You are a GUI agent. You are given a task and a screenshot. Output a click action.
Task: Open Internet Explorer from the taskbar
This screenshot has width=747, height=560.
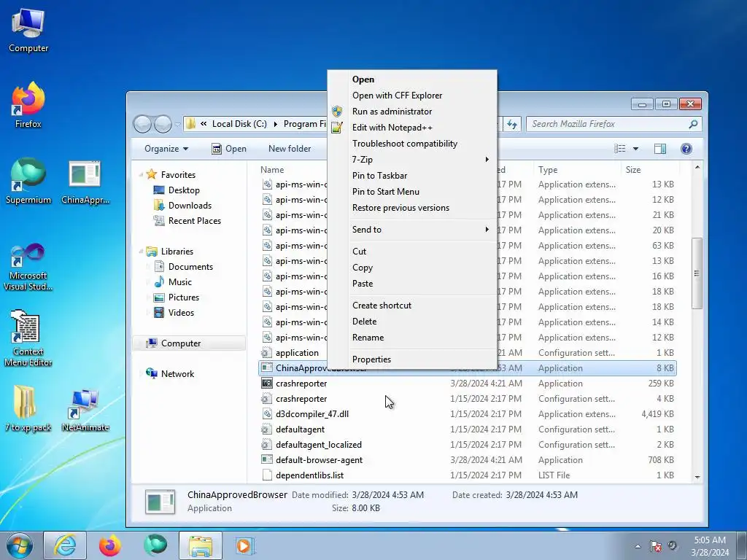pos(65,545)
